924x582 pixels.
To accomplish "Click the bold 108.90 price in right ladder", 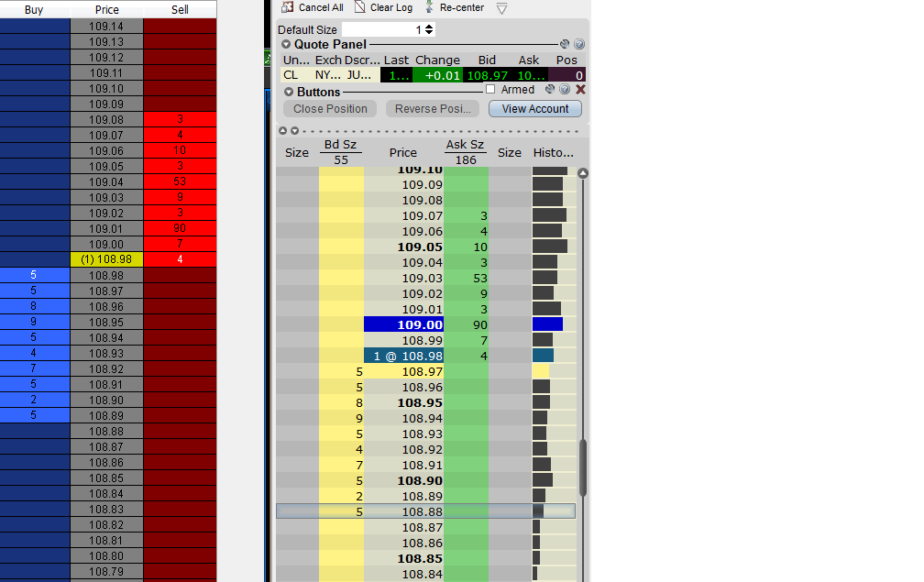I will pos(403,480).
